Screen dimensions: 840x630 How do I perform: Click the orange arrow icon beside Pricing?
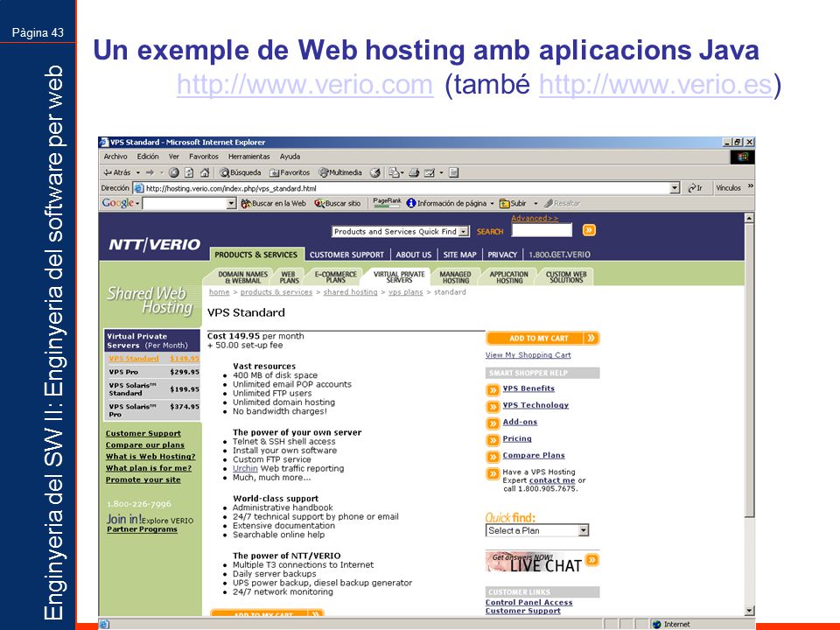[493, 440]
